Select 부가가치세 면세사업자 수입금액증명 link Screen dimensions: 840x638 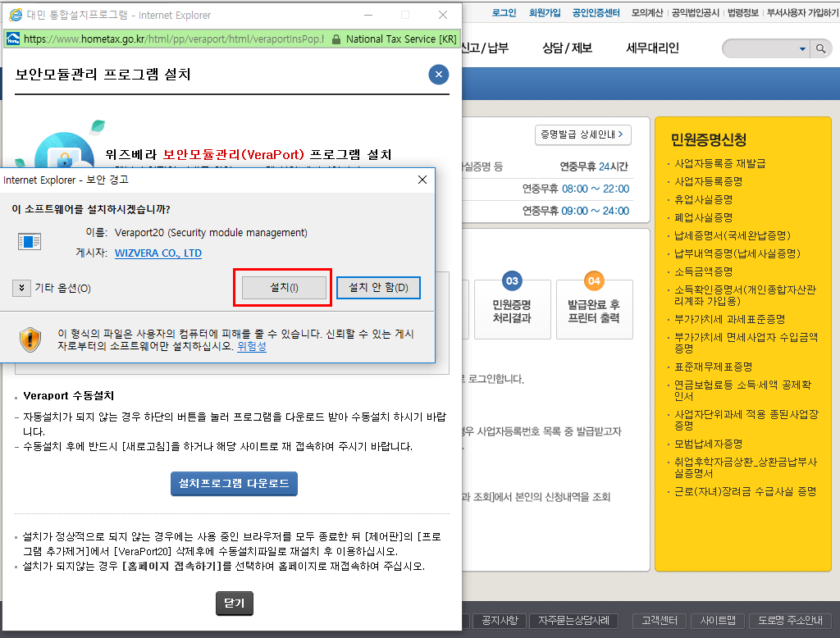(x=746, y=344)
